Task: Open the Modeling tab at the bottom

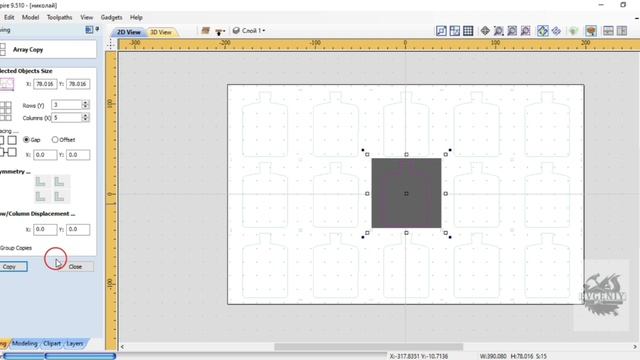Action: (25, 344)
